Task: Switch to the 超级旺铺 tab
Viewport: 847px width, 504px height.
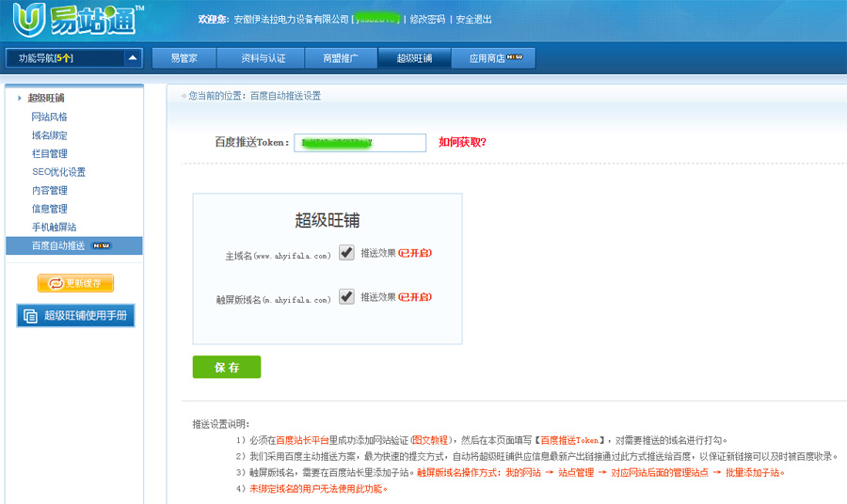Action: 414,58
